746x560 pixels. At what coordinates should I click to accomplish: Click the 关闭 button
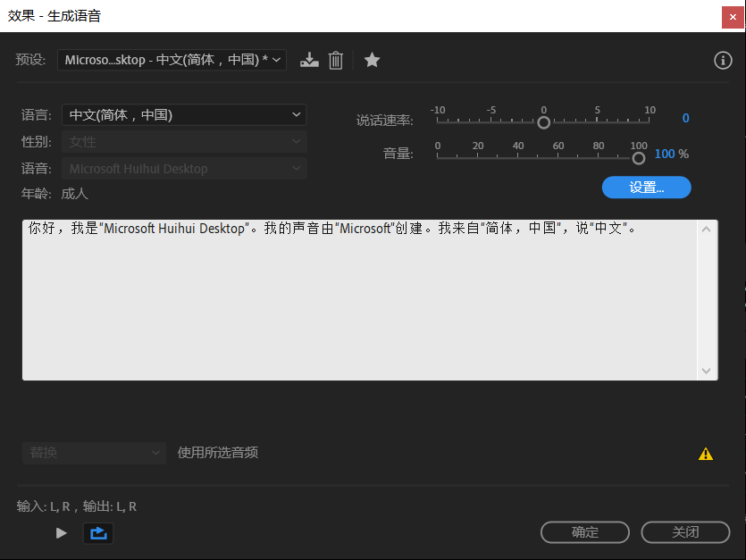click(685, 532)
